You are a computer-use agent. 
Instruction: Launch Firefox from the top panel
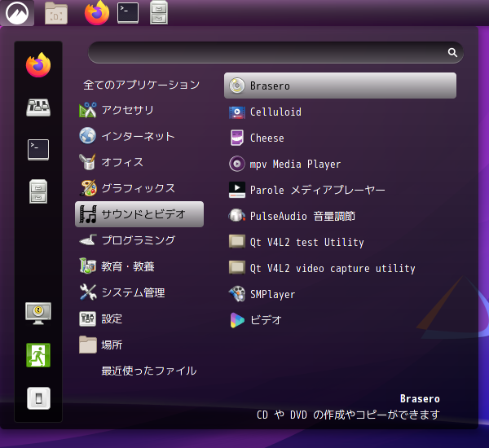click(x=97, y=13)
